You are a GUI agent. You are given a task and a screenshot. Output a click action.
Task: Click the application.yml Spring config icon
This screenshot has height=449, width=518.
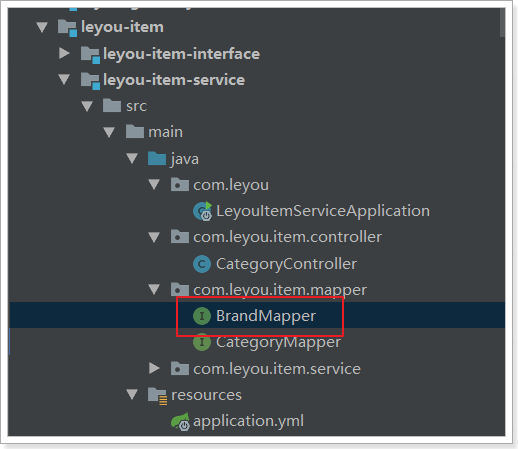[180, 421]
